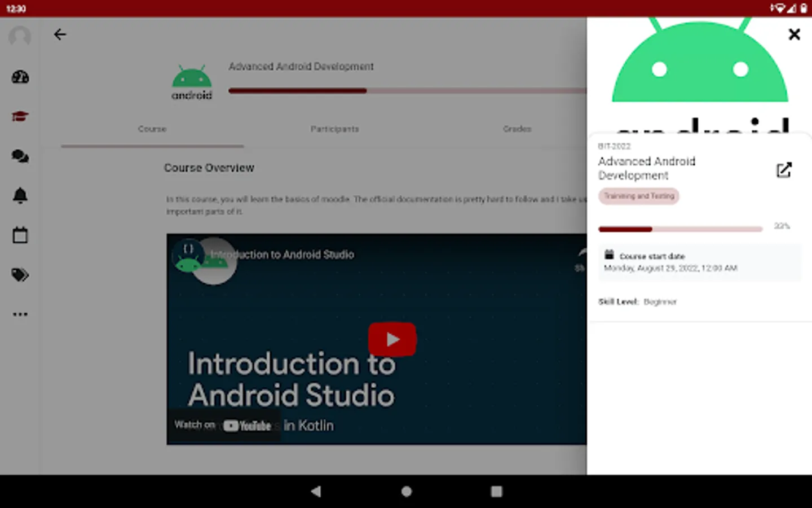Click the 12:30 clock in status bar

click(16, 8)
